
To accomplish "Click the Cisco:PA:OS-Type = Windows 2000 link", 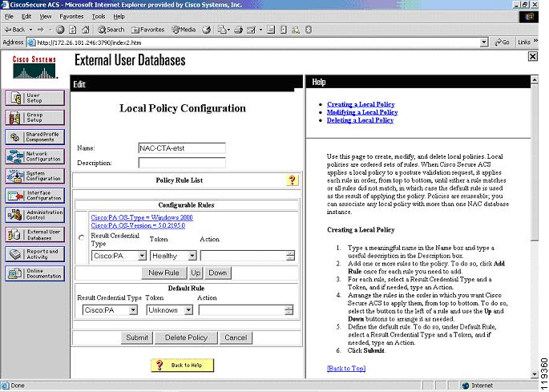I will 142,217.
